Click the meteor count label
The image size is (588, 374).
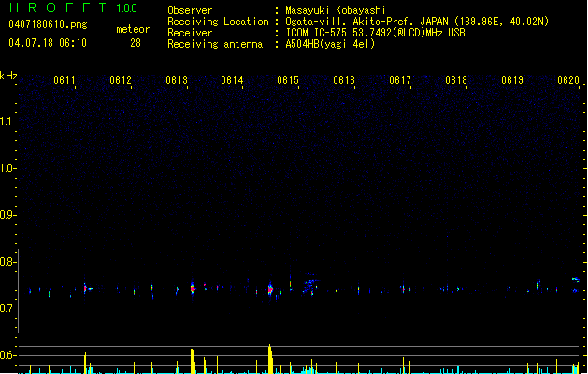click(x=133, y=29)
